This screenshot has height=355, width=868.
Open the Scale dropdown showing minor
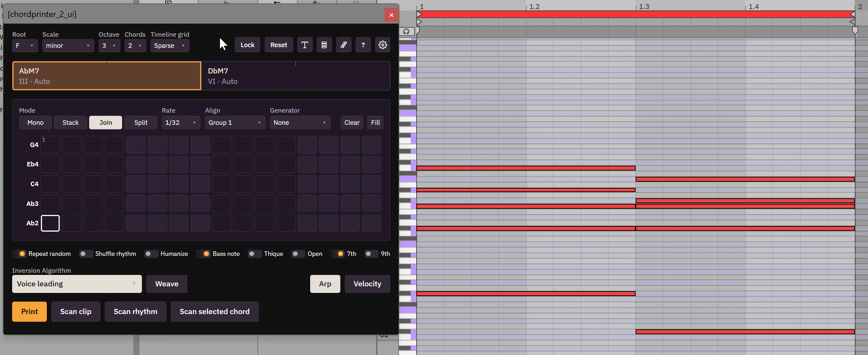pos(68,46)
